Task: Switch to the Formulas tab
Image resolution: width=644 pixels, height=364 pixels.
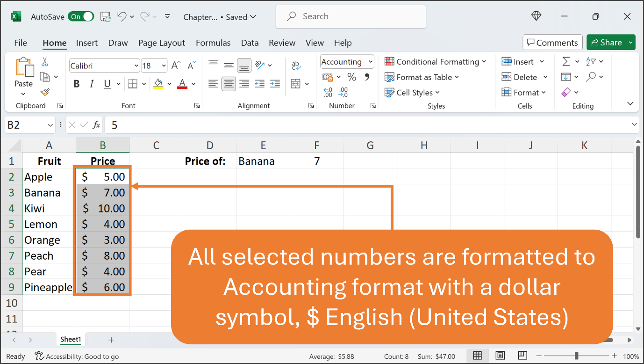Action: tap(213, 43)
